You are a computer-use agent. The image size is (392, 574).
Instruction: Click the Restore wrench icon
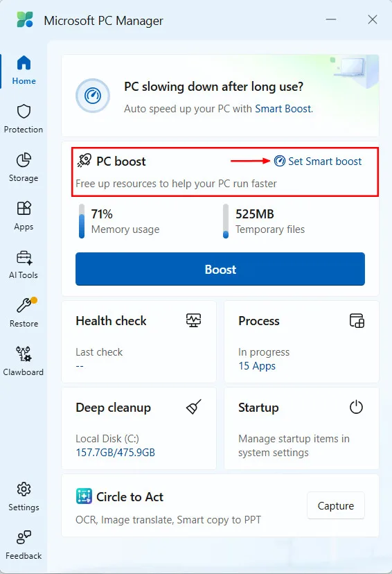pos(24,305)
